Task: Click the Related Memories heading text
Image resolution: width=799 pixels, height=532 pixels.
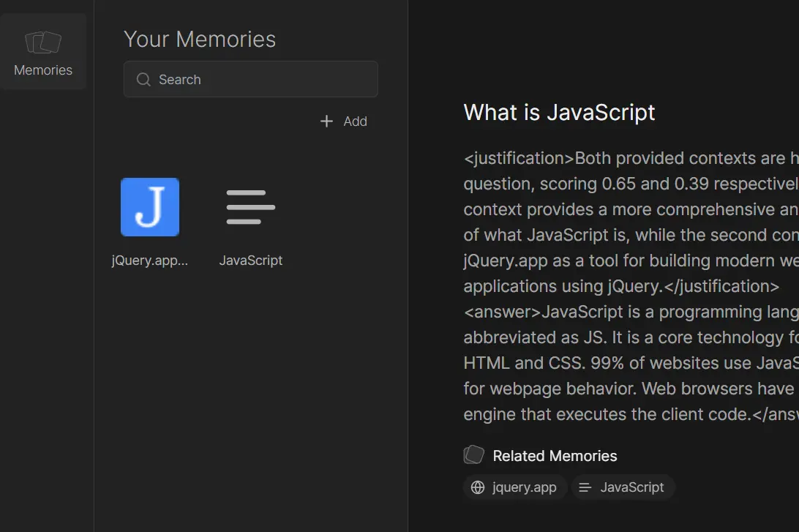Action: [x=555, y=456]
